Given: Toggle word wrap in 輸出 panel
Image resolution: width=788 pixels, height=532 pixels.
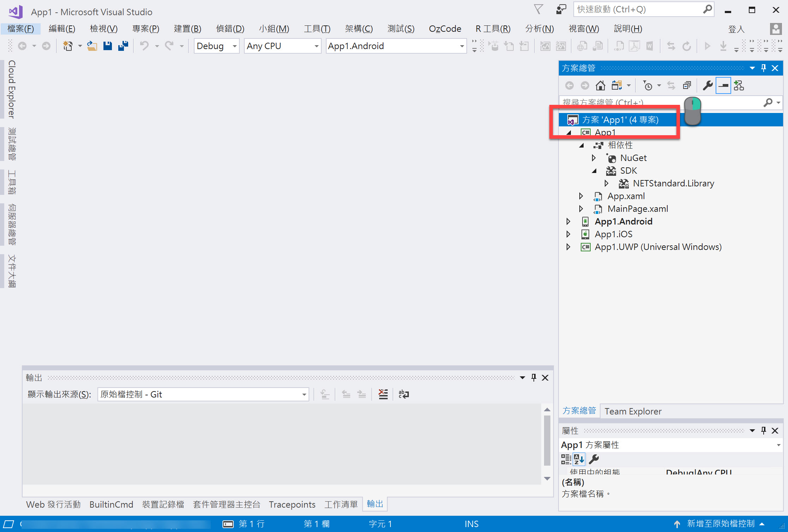Looking at the screenshot, I should pos(404,394).
